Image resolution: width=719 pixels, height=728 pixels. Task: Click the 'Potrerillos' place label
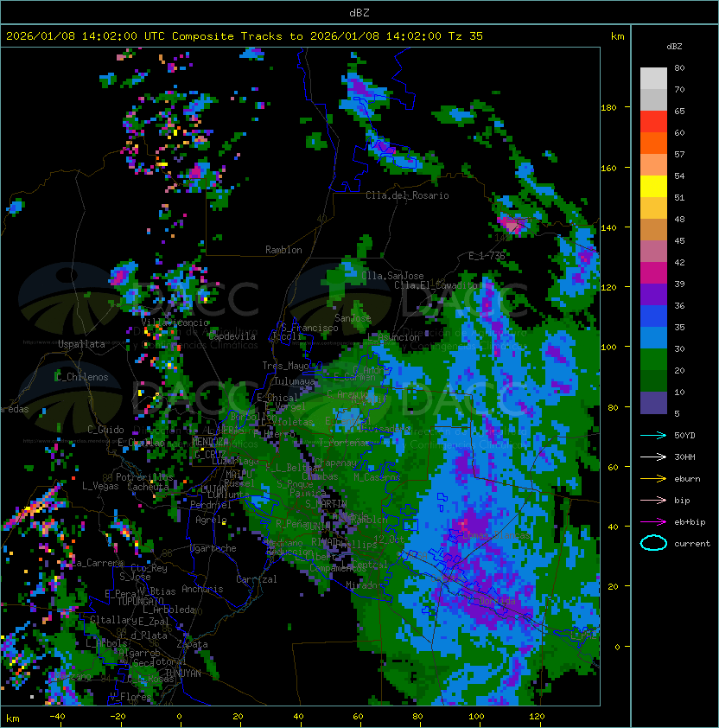[x=144, y=476]
